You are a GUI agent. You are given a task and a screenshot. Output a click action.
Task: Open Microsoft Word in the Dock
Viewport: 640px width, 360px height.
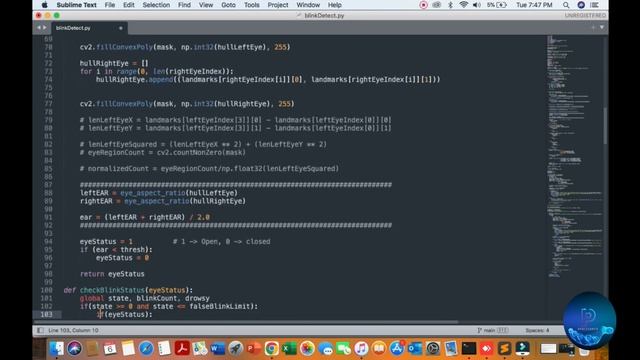(218, 349)
